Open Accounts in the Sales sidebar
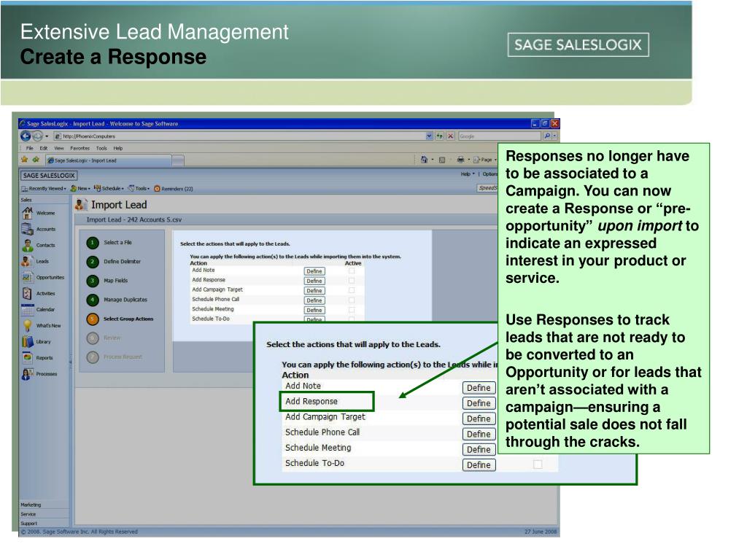The image size is (747, 560). (x=39, y=229)
